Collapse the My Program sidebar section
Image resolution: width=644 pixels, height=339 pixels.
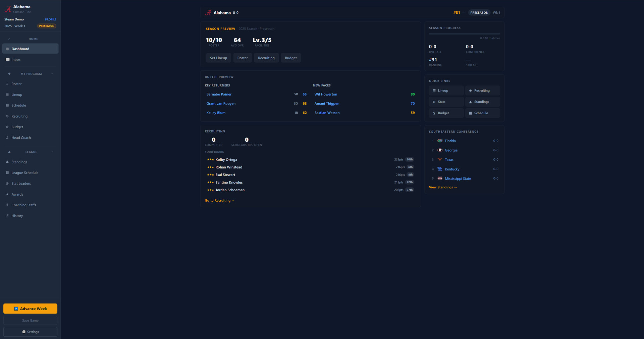52,74
